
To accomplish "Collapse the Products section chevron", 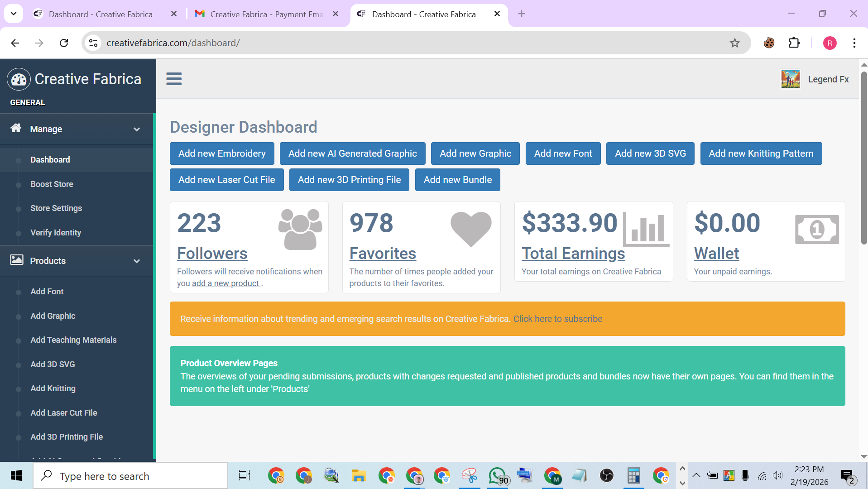I will (x=136, y=261).
